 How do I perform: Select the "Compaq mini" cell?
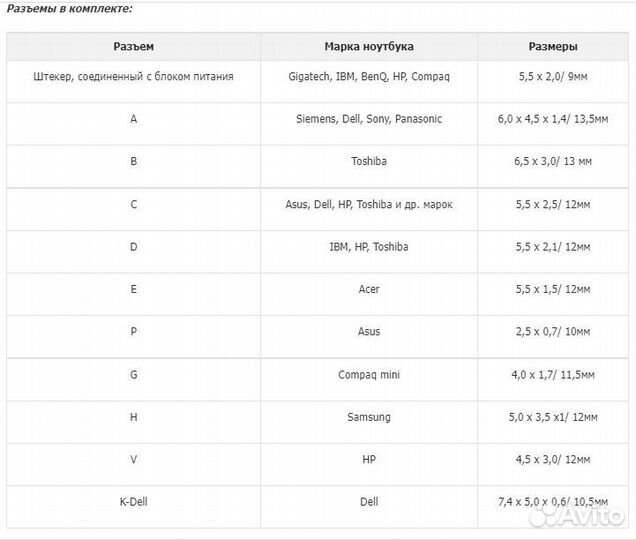pyautogui.click(x=369, y=374)
